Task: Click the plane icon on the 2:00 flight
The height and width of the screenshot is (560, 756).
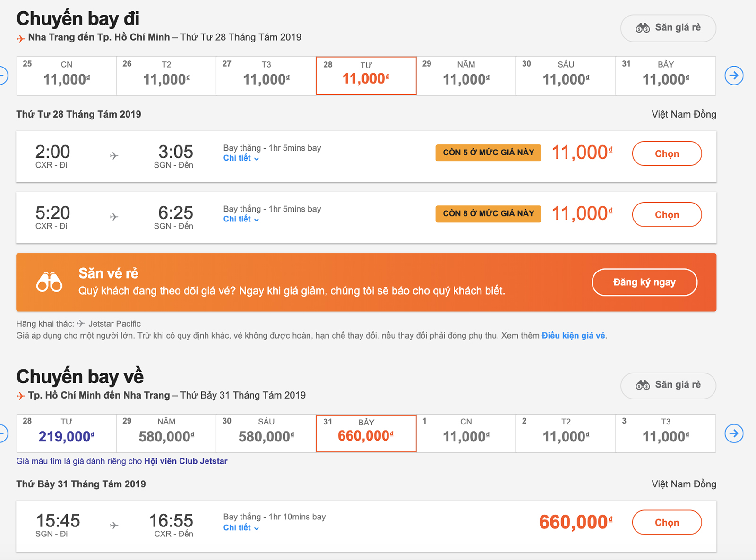Action: tap(114, 155)
